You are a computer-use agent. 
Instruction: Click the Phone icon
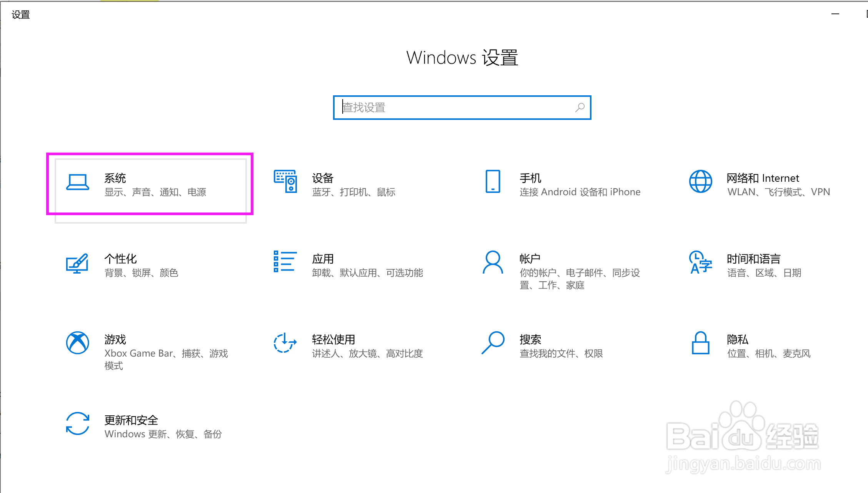tap(493, 181)
